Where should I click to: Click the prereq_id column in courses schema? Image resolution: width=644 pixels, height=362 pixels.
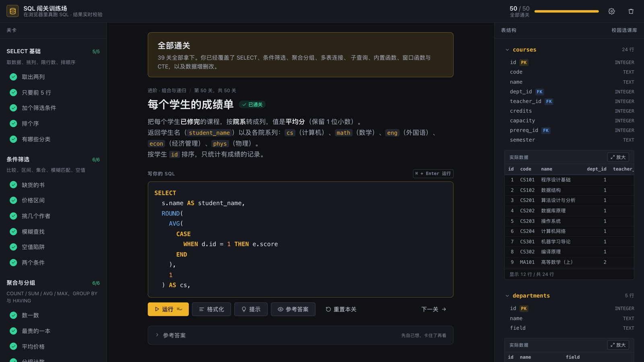pos(572,130)
